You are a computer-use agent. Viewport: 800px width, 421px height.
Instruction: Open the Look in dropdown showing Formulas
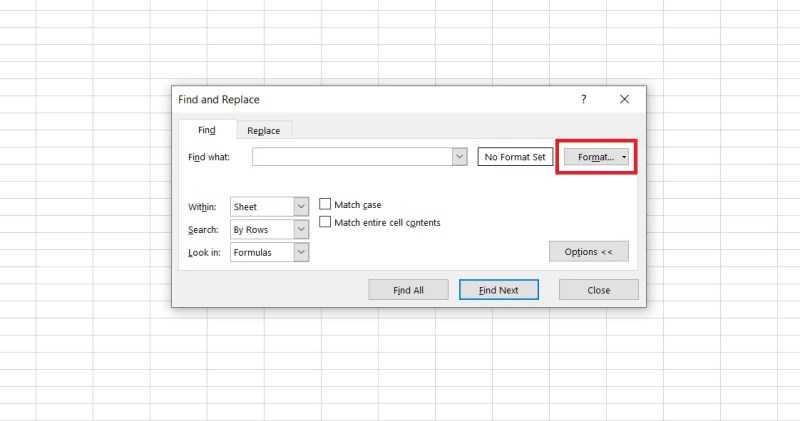(269, 252)
